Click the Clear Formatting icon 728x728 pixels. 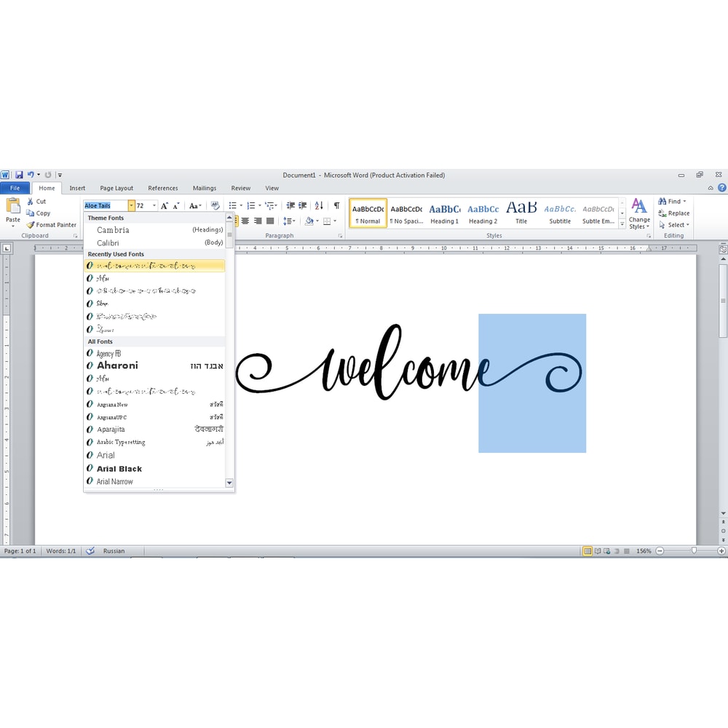(214, 206)
